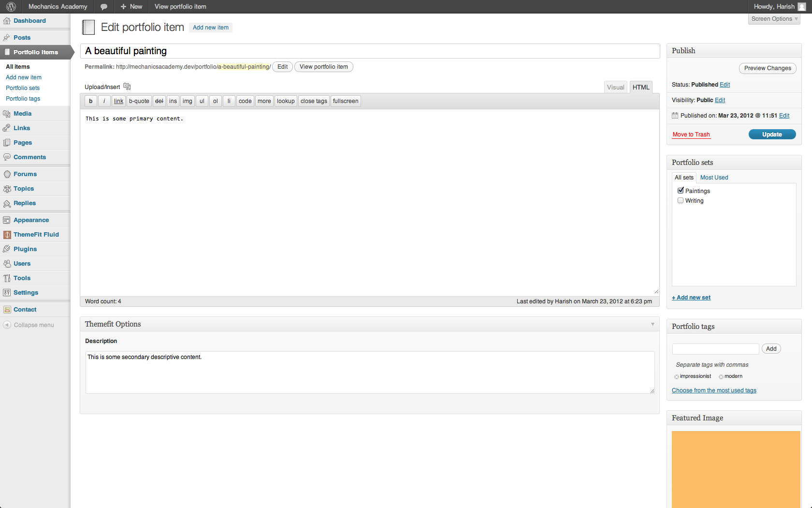The height and width of the screenshot is (508, 812).
Task: Click the ThemeFit Fluid sidebar icon
Action: [7, 235]
